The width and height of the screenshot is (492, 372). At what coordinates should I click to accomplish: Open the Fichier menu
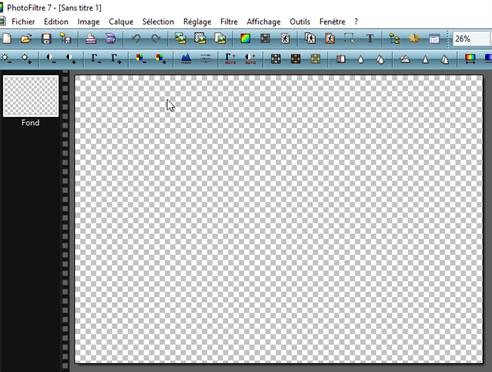23,22
